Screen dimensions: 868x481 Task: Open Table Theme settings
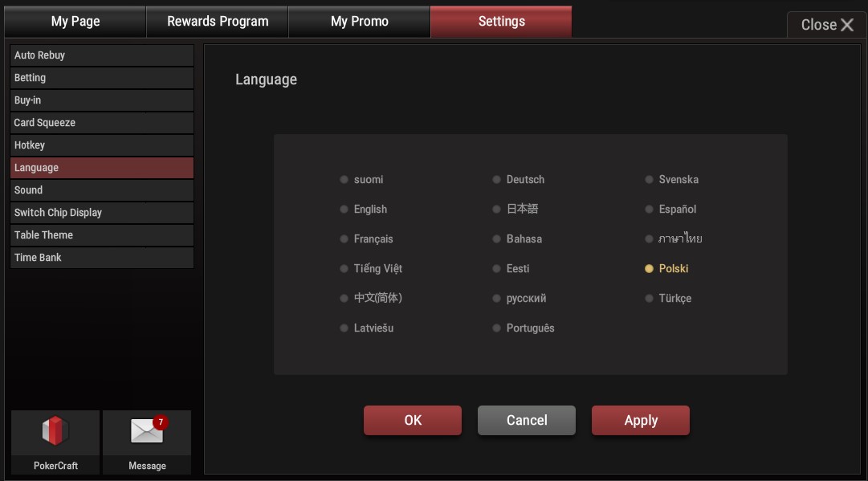tap(102, 235)
